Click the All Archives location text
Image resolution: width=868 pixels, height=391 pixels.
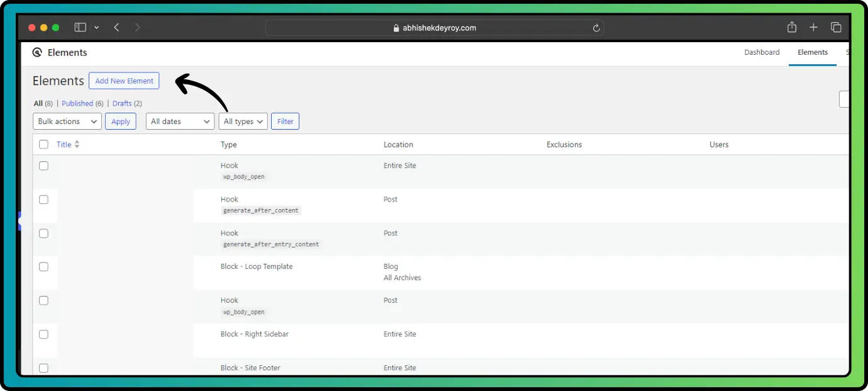403,278
